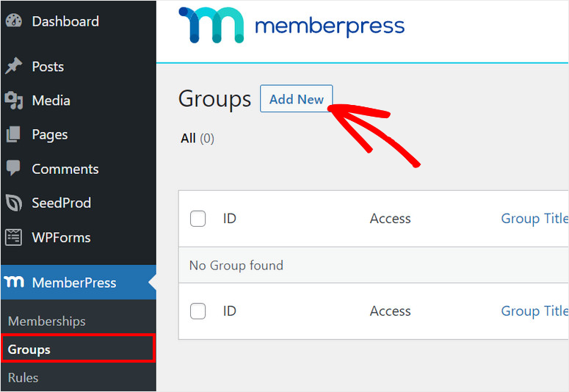Click the Comments speech bubble icon

click(x=14, y=169)
